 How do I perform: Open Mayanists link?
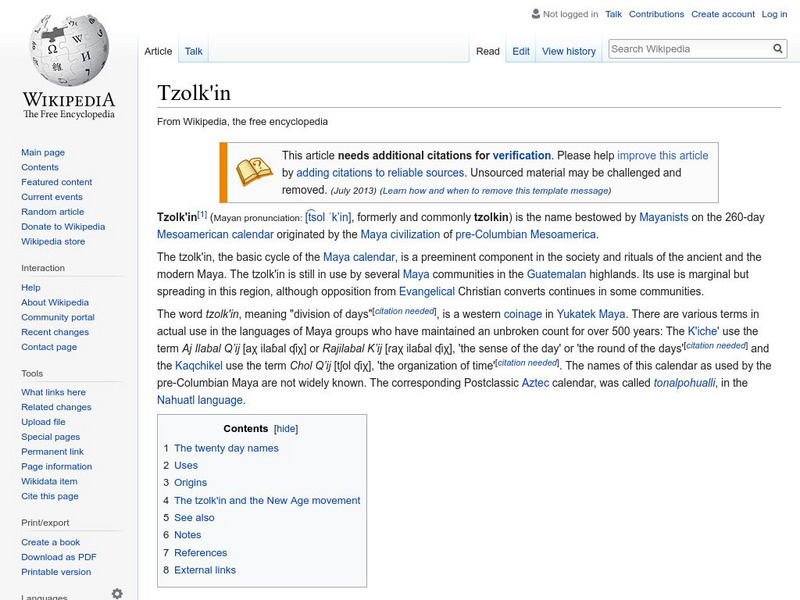click(663, 217)
